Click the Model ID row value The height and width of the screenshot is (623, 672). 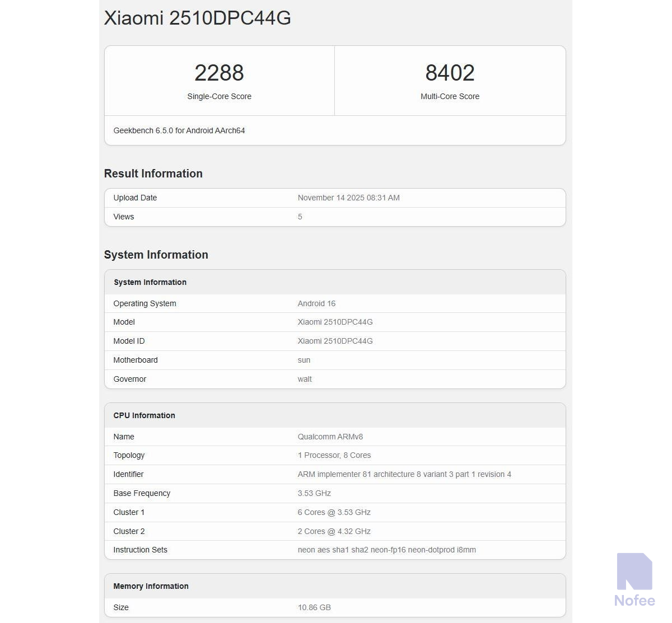pos(335,341)
